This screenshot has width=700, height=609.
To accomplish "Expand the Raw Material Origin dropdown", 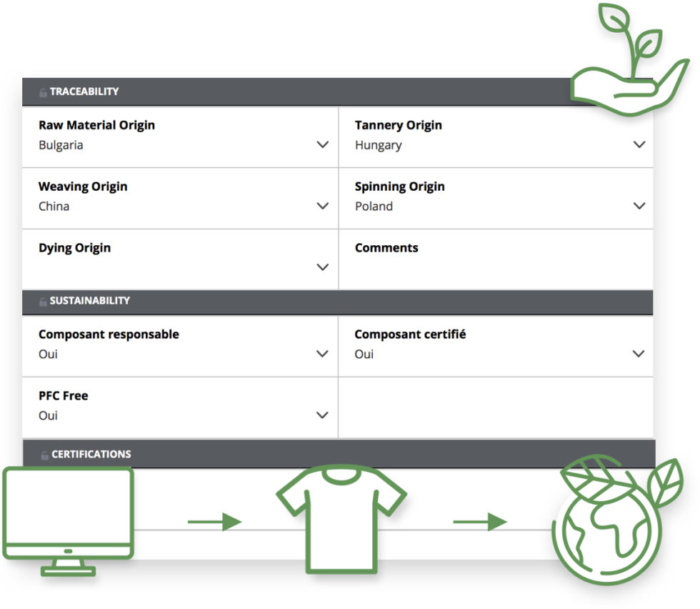I will (323, 144).
